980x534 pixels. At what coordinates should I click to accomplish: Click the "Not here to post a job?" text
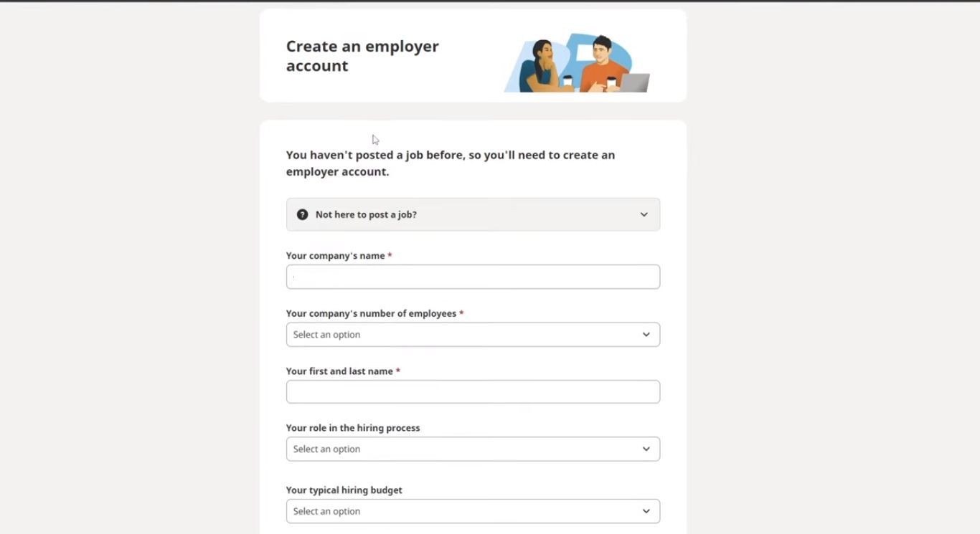(x=366, y=214)
